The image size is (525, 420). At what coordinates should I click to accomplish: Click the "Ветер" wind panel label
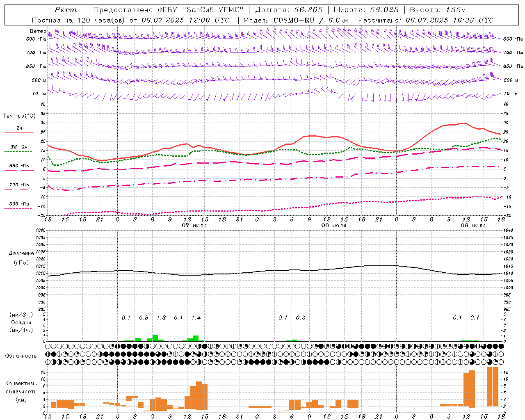tap(38, 31)
